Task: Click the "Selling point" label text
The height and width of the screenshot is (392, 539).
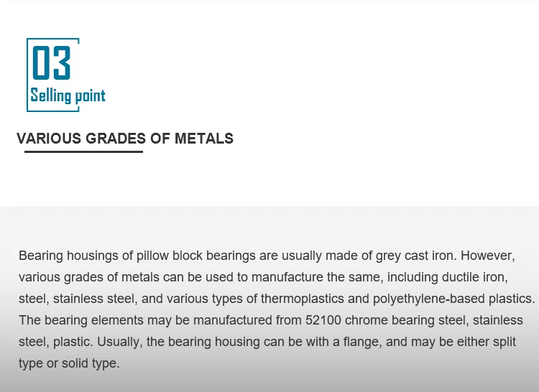Action: [x=68, y=95]
